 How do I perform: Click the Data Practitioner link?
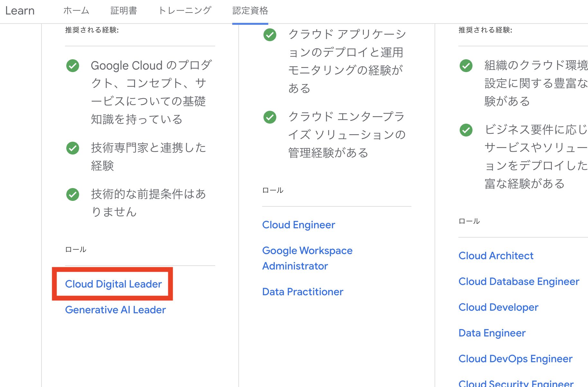[303, 292]
